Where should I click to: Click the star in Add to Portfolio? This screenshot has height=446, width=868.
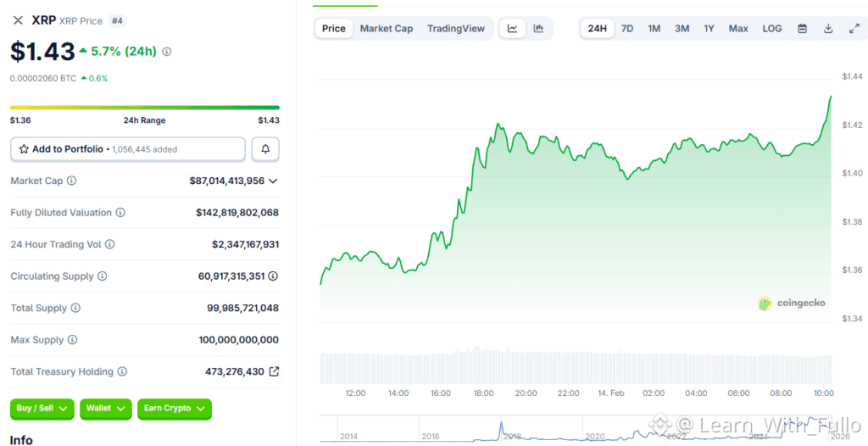[x=24, y=149]
